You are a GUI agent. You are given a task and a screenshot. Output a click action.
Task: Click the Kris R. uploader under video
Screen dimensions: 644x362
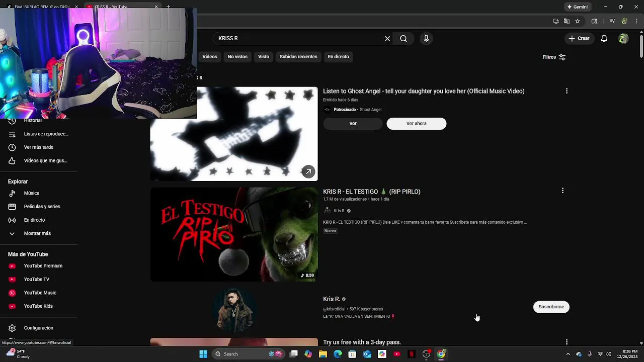click(x=339, y=211)
